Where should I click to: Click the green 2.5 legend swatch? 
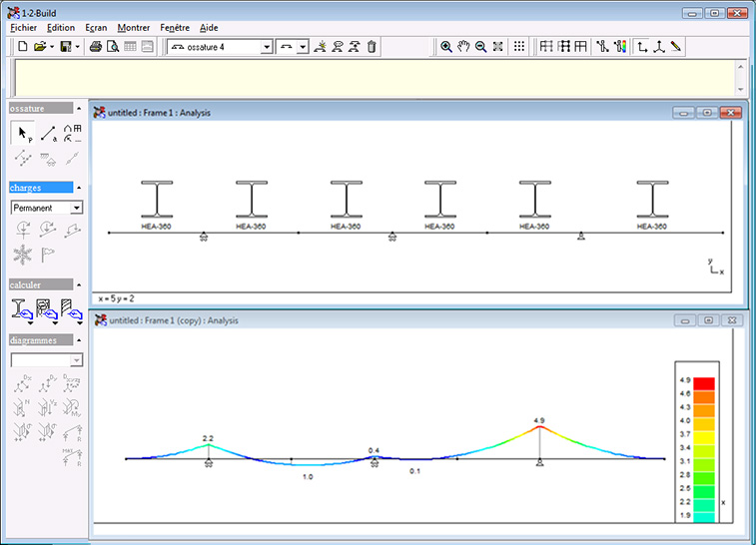point(704,492)
